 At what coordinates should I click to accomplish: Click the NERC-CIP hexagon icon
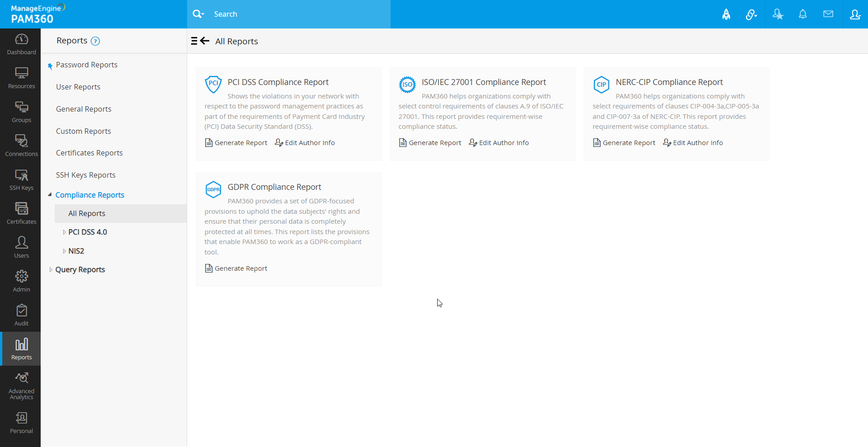pos(601,85)
